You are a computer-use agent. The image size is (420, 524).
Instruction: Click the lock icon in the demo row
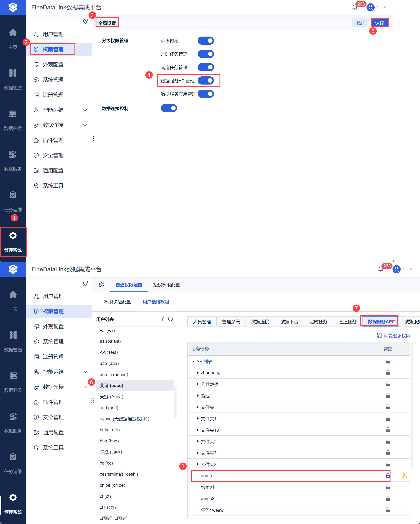coord(388,476)
